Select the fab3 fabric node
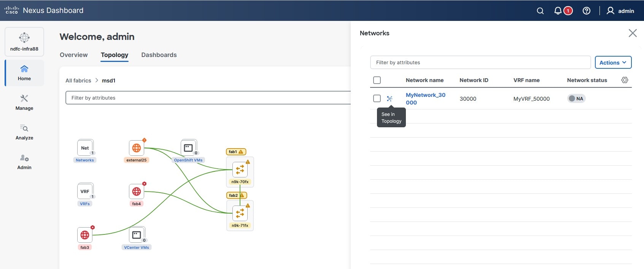Screen dimensions: 644x269 click(85, 235)
